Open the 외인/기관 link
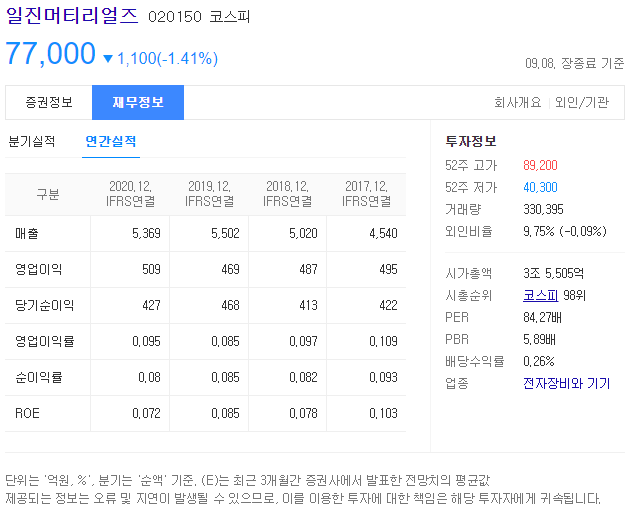The image size is (633, 513). (581, 102)
